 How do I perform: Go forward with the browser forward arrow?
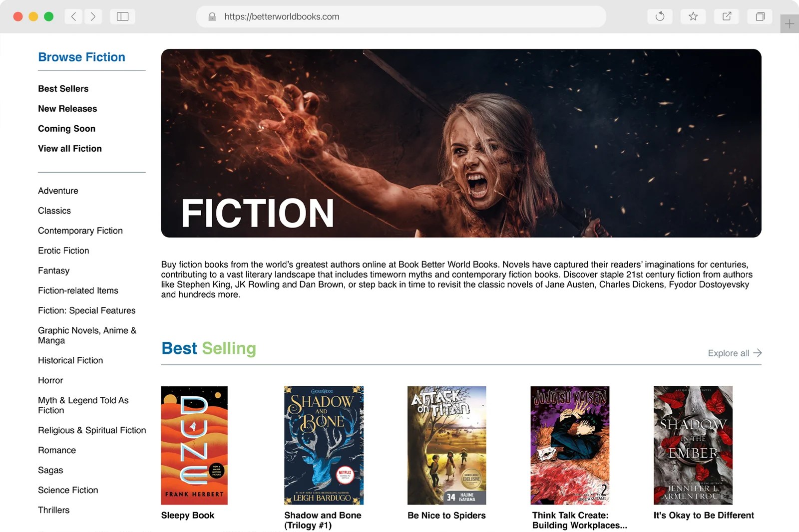(93, 16)
